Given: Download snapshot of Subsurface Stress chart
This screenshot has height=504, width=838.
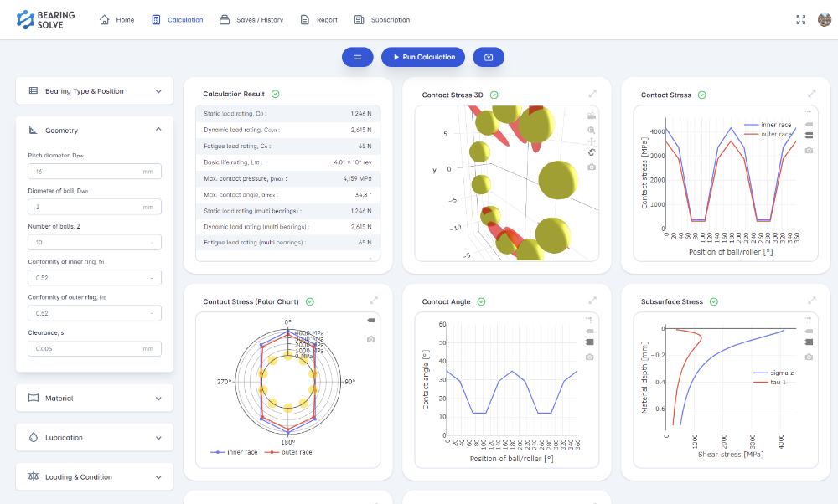Looking at the screenshot, I should (809, 357).
